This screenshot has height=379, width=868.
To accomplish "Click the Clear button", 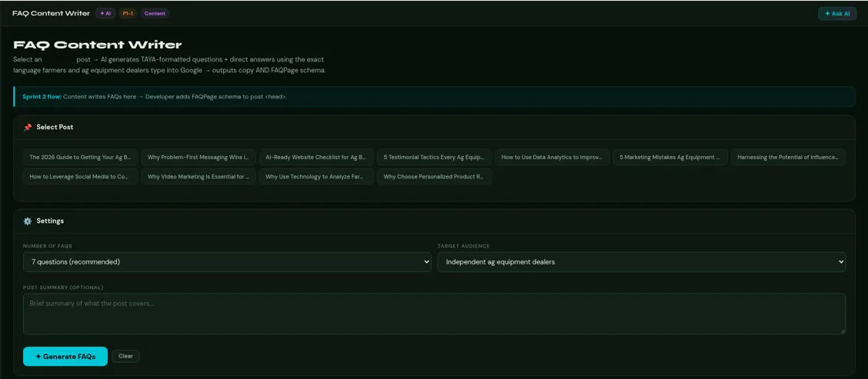I will click(x=125, y=356).
